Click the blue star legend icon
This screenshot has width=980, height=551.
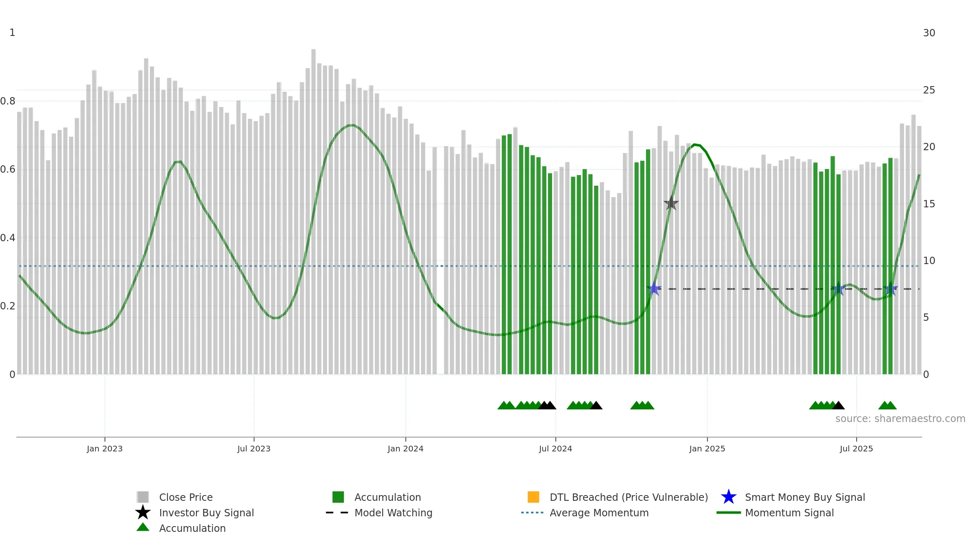pos(728,497)
